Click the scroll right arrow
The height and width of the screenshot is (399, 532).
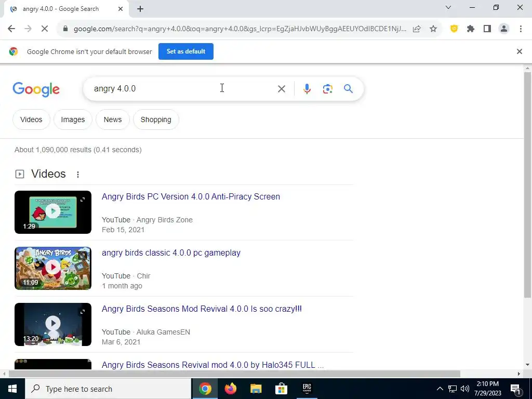click(x=519, y=374)
